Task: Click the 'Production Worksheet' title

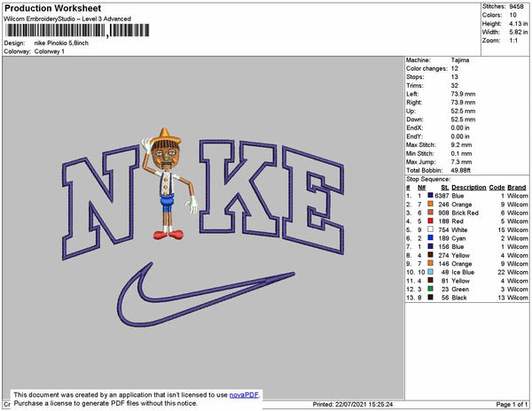Action: click(x=52, y=8)
